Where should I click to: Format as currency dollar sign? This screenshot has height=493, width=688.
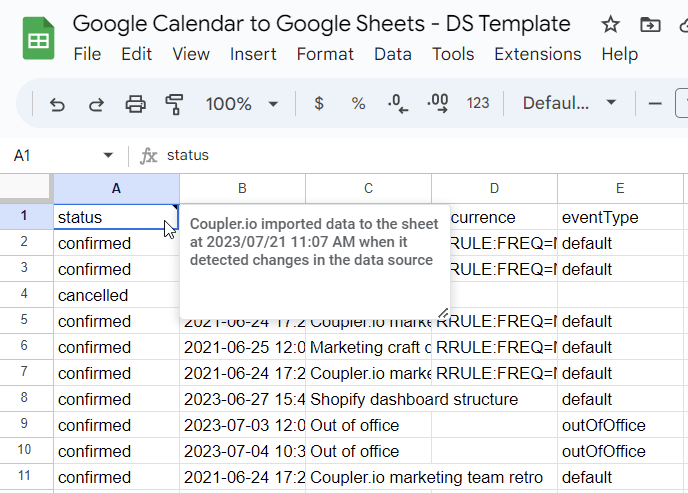(319, 104)
